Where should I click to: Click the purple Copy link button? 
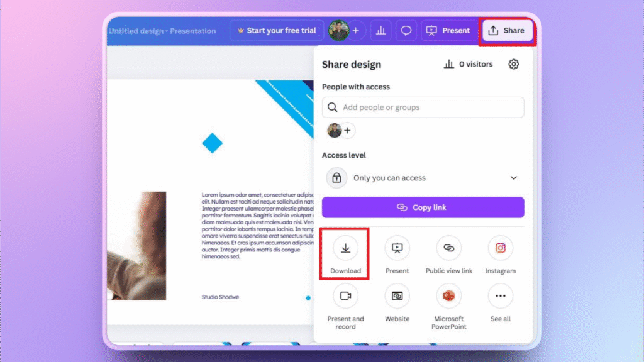click(x=423, y=207)
